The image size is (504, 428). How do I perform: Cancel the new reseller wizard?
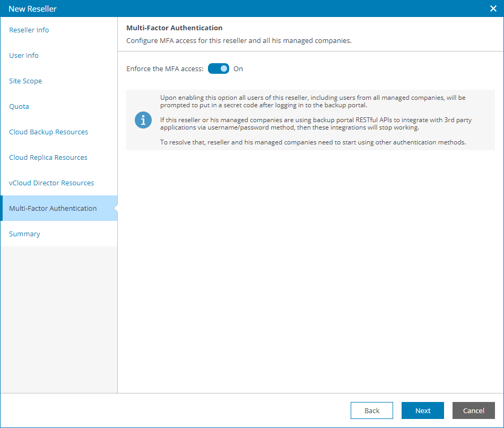(x=474, y=410)
